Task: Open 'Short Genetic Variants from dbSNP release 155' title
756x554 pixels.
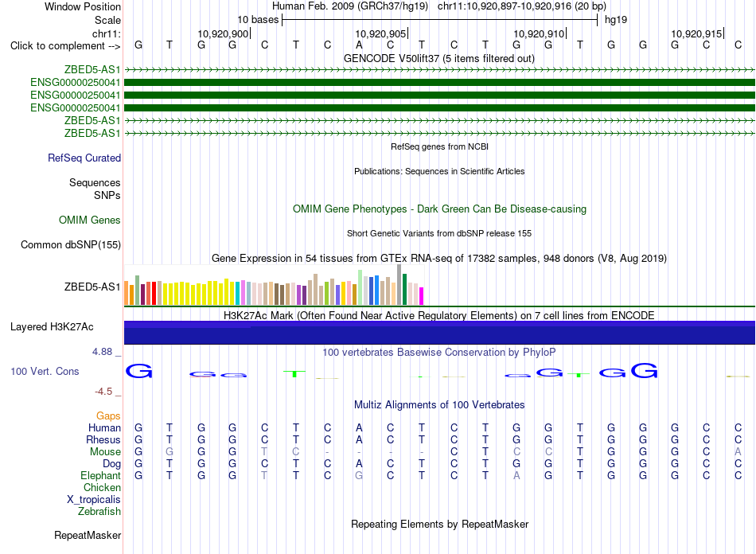Action: pyautogui.click(x=439, y=233)
